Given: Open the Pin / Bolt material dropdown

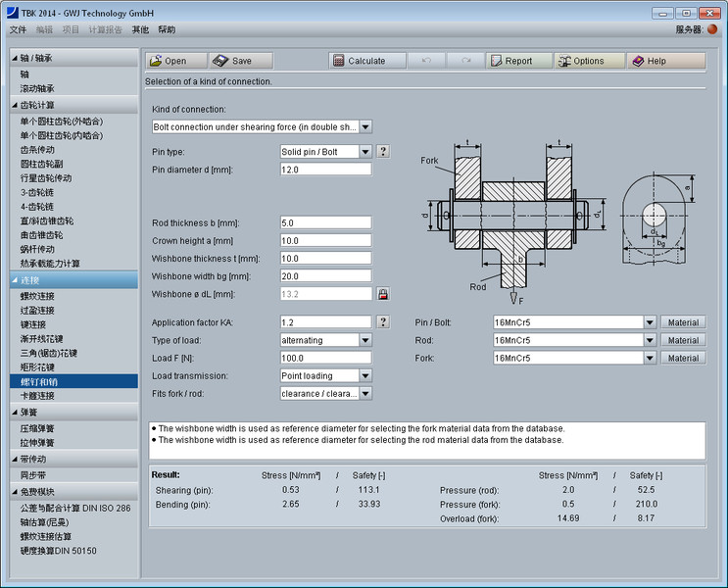Looking at the screenshot, I should point(649,322).
